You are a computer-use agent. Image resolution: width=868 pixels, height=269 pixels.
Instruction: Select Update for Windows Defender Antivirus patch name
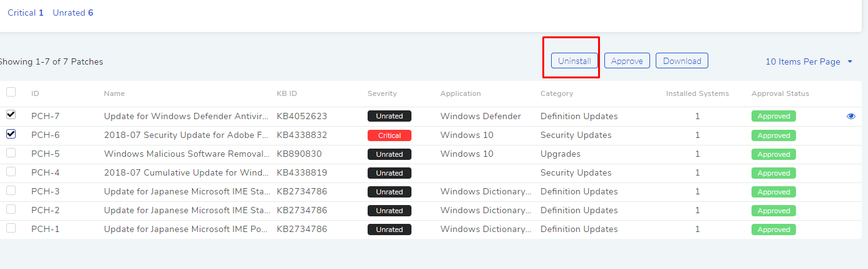coord(187,116)
